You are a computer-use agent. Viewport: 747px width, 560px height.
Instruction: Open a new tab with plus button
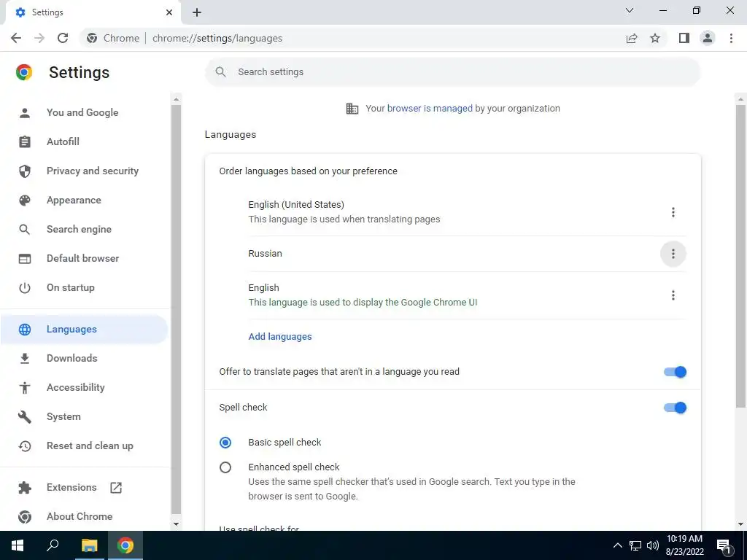(x=197, y=12)
